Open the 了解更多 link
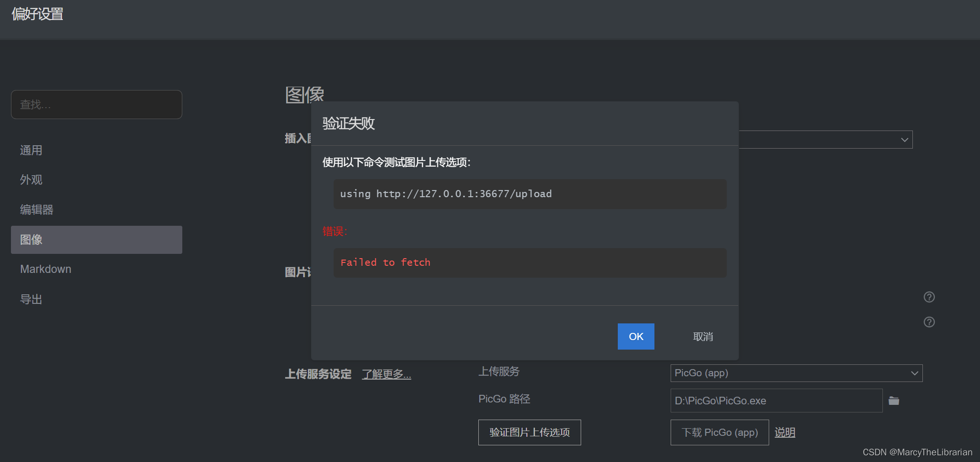Image resolution: width=980 pixels, height=462 pixels. (386, 374)
